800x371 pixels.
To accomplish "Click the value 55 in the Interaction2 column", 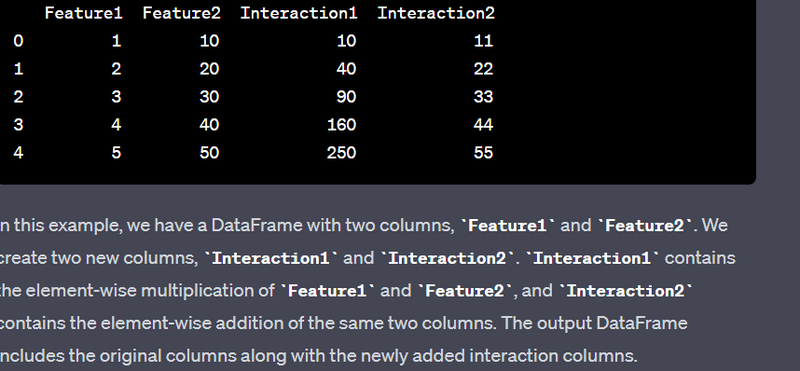I will 483,153.
